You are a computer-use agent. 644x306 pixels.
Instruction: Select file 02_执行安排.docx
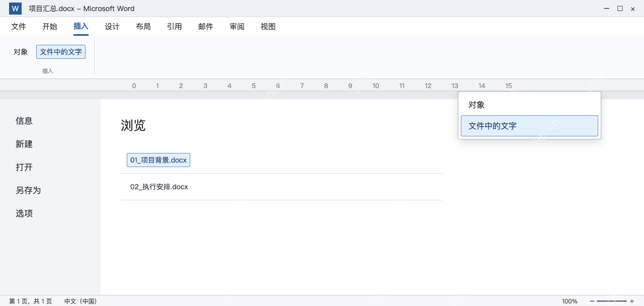click(159, 187)
